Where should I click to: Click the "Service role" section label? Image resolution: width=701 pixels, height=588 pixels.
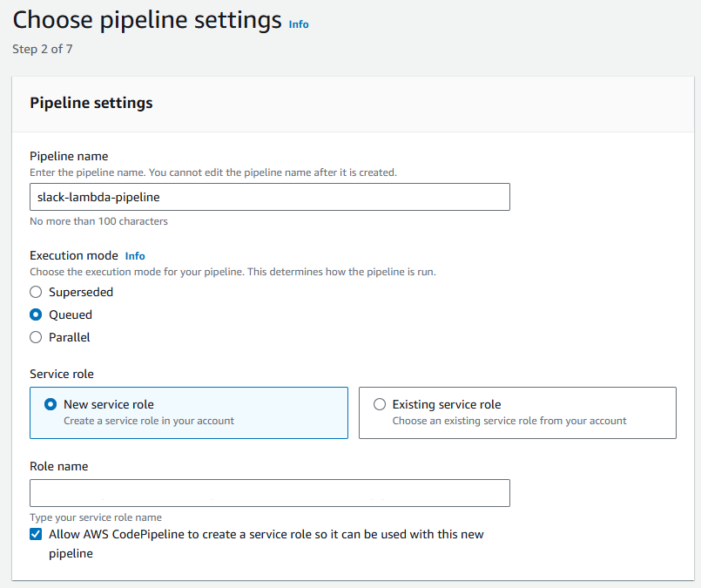pyautogui.click(x=62, y=375)
